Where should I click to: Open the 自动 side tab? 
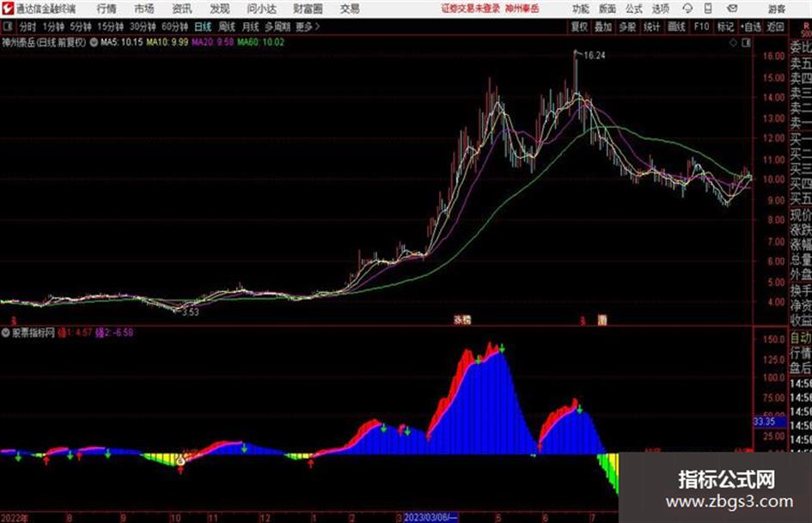[801, 338]
